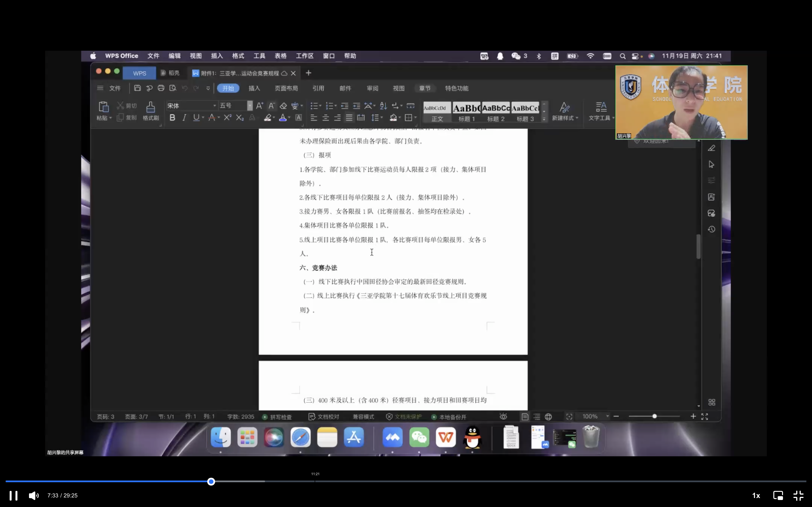Adjust the document zoom slider handle
The height and width of the screenshot is (507, 812).
654,417
